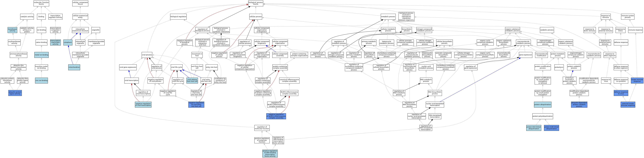Click the 'response to stress' node
The height and width of the screenshot is (158, 644).
coord(621,30)
